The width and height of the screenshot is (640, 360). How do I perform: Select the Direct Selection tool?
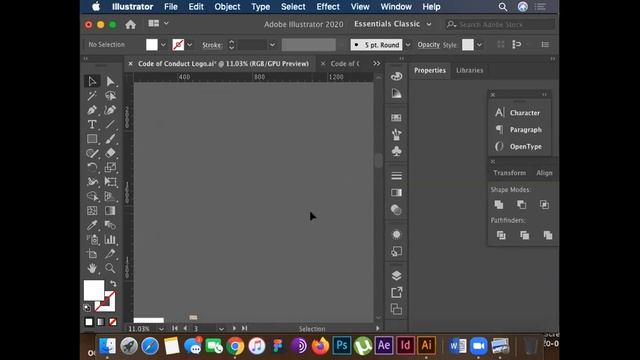coord(110,81)
